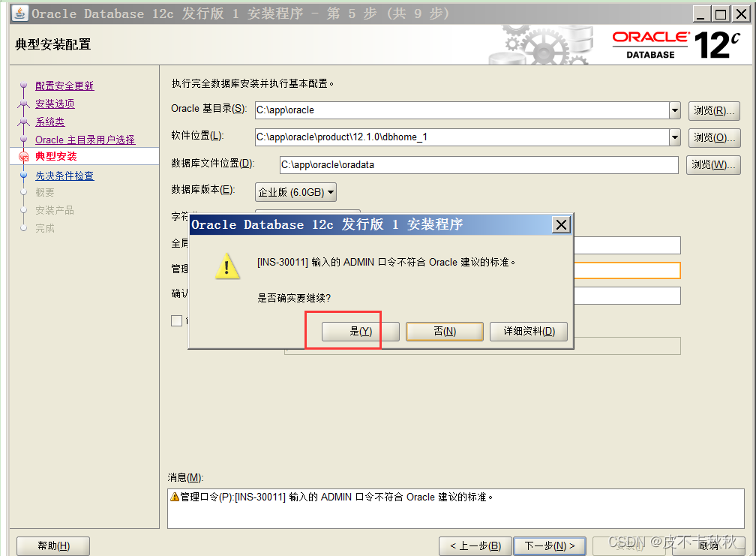This screenshot has width=756, height=556.
Task: Click the 取消 cancel button
Action: (x=708, y=546)
